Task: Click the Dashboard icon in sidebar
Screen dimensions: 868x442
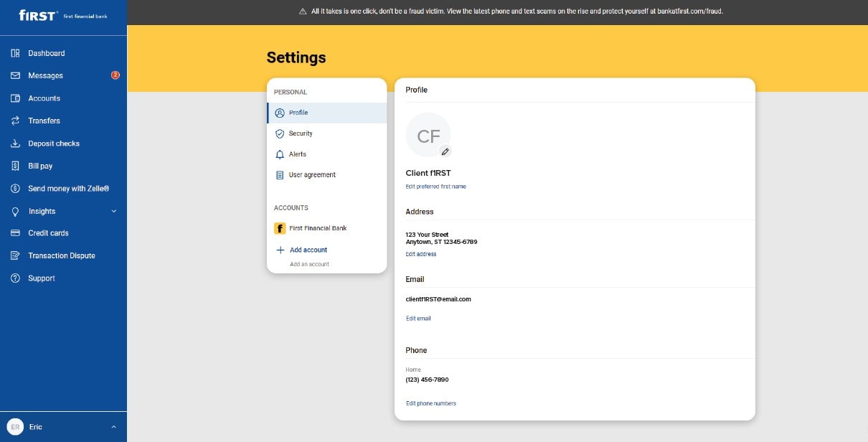Action: coord(15,53)
